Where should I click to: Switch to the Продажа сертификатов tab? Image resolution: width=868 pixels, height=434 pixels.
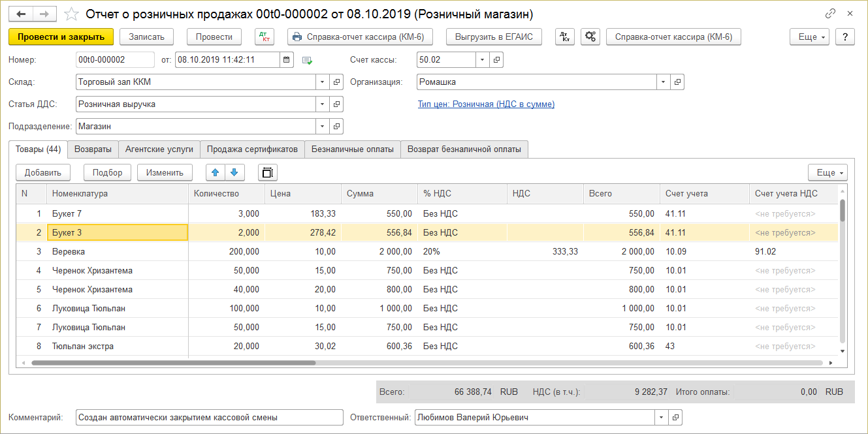(252, 149)
